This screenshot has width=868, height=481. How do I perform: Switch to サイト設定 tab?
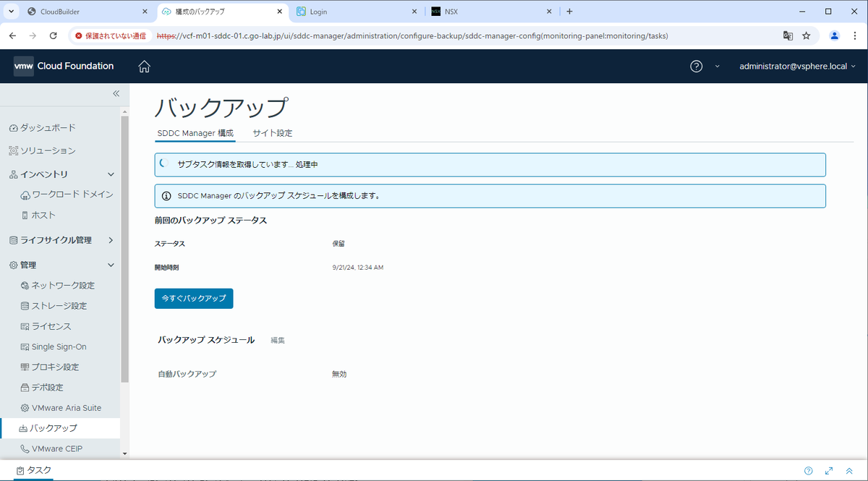273,133
